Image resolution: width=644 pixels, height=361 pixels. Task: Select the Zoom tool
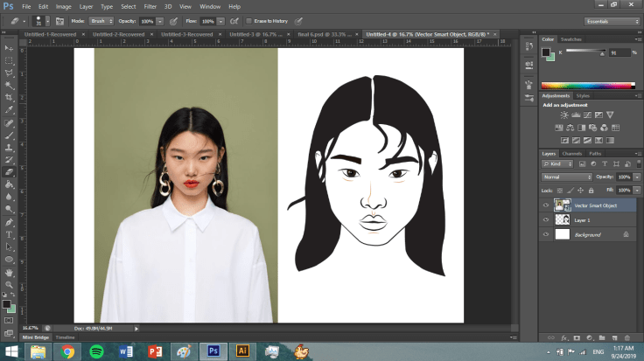10,285
